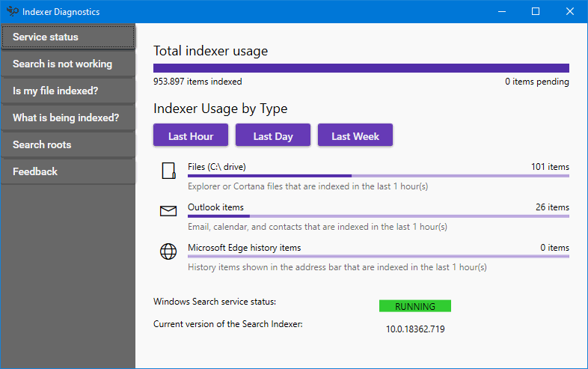The width and height of the screenshot is (588, 369).
Task: Show usage for the Last Hour
Action: pyautogui.click(x=191, y=135)
